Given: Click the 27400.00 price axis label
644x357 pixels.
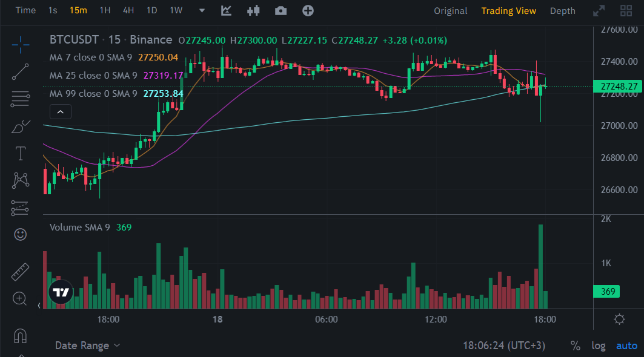Looking at the screenshot, I should click(x=619, y=62).
